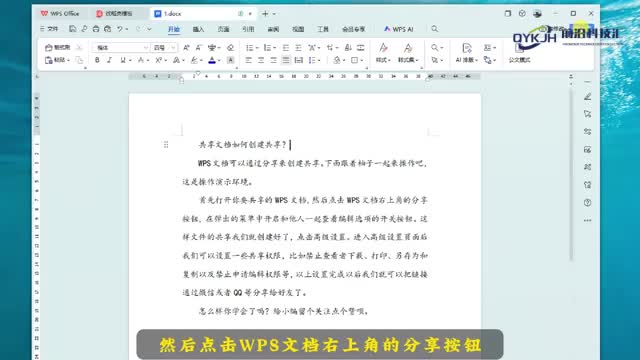This screenshot has width=640, height=360.
Task: Open the File menu
Action: click(49, 29)
